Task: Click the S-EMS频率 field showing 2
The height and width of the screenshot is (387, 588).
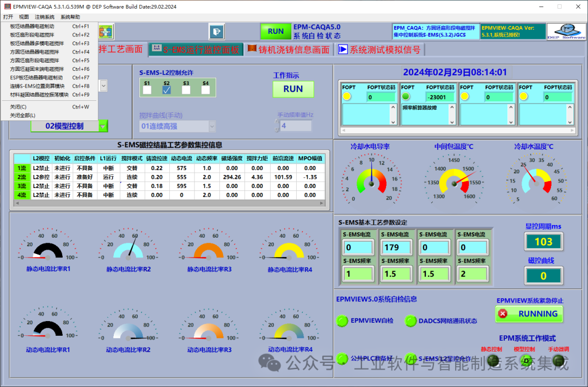Action: point(472,274)
